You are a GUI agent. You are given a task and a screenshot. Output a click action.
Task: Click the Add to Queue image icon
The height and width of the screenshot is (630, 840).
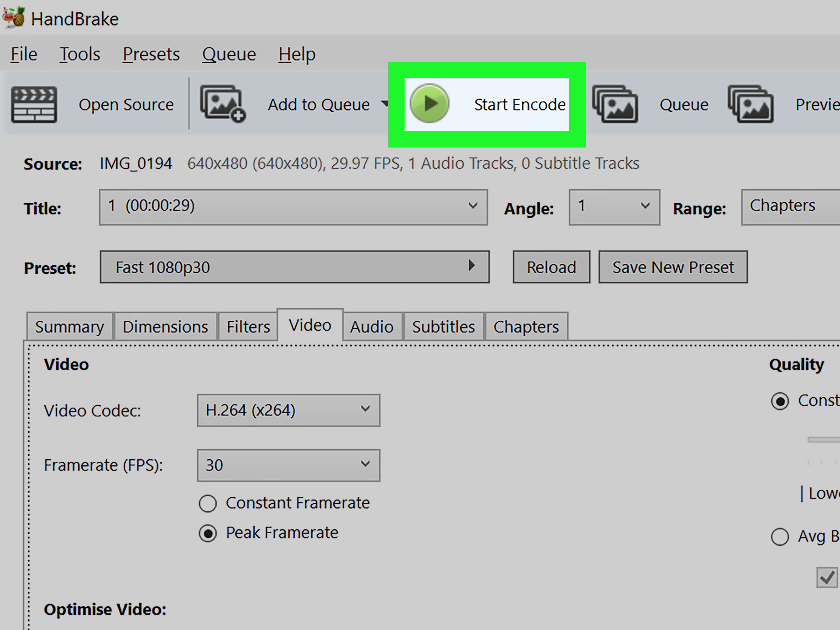tap(223, 104)
